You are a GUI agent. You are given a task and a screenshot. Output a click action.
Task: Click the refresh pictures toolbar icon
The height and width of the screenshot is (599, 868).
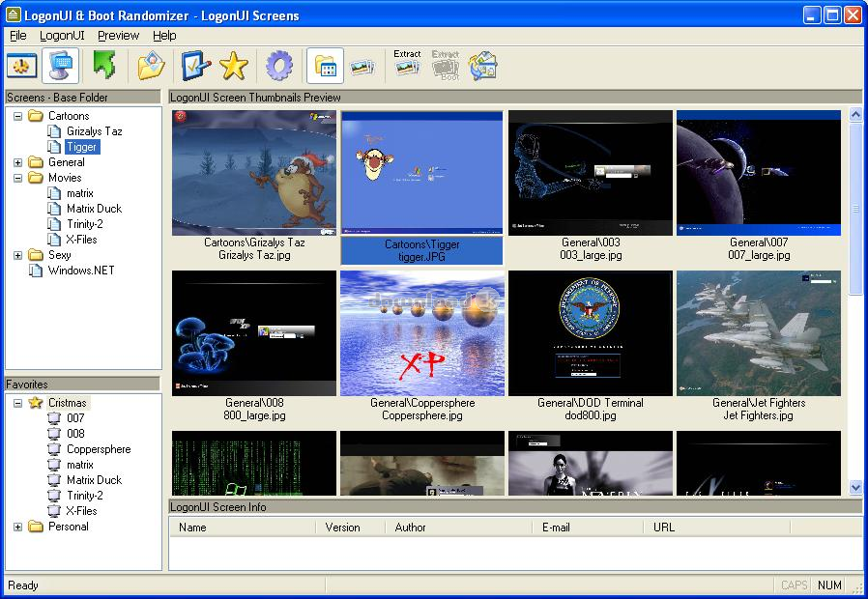click(482, 66)
